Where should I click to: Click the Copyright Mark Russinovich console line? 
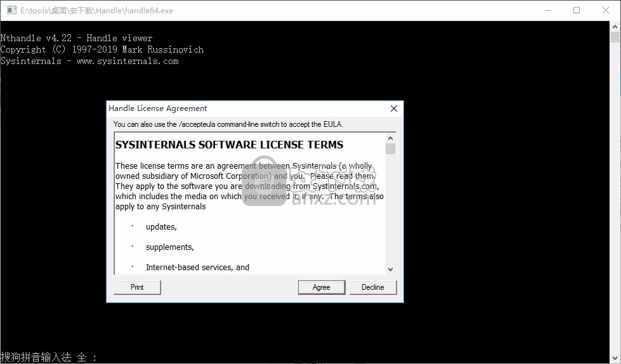click(102, 49)
